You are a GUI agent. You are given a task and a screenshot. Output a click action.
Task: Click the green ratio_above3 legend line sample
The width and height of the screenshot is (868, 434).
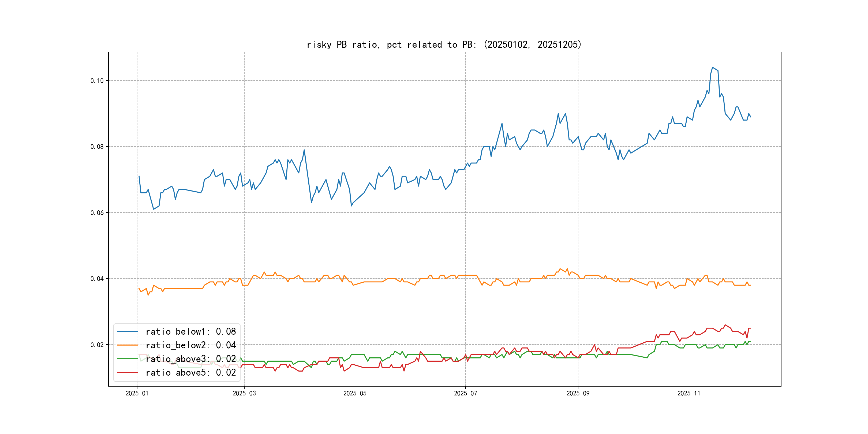pos(127,359)
